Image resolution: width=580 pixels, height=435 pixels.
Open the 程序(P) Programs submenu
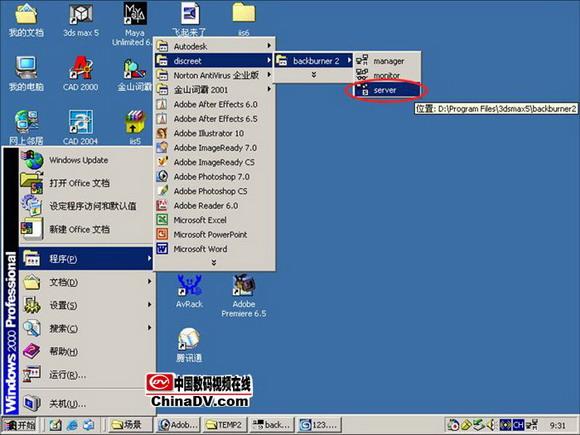[86, 259]
